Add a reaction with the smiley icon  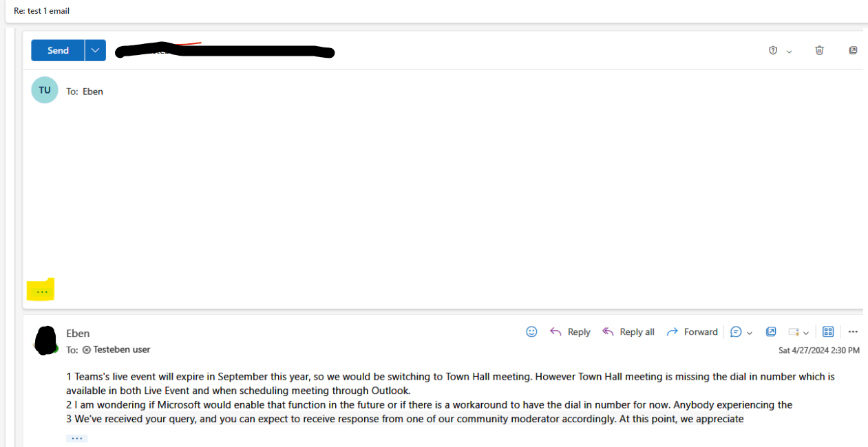pos(531,331)
